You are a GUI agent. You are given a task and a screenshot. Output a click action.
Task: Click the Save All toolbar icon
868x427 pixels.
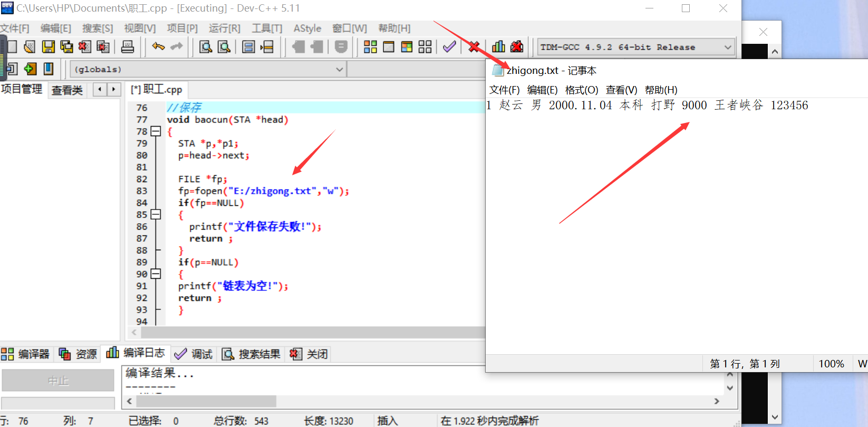66,47
